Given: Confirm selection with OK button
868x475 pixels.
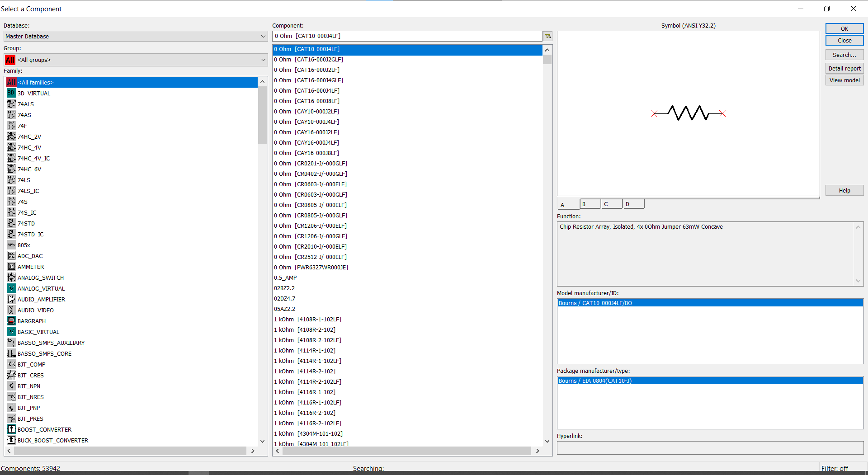Looking at the screenshot, I should tap(844, 28).
